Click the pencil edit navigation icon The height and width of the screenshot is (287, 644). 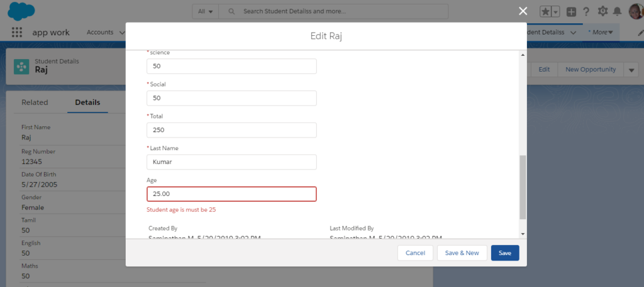tap(640, 32)
